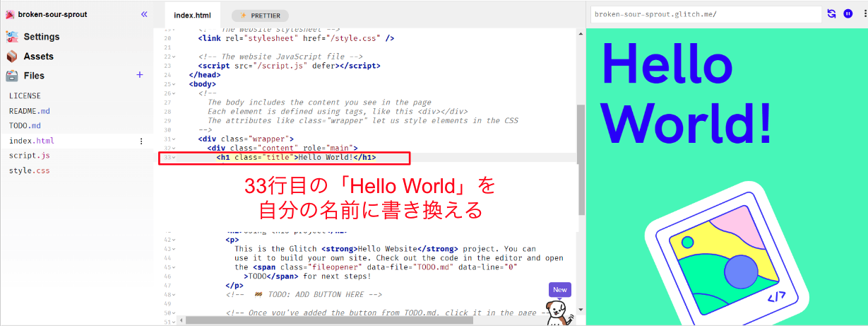Select TODO.md in the file list
The width and height of the screenshot is (868, 326).
pos(25,126)
